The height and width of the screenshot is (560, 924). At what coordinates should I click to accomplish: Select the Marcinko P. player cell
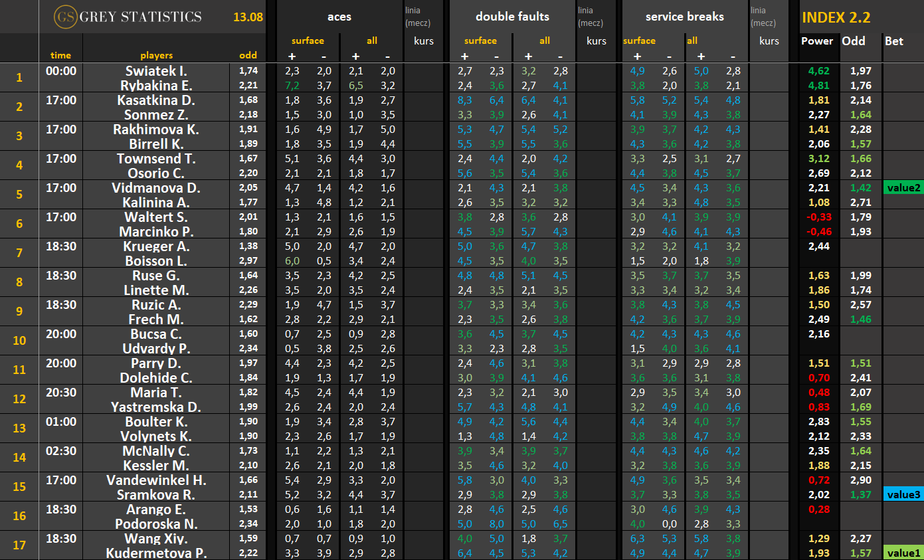point(156,231)
